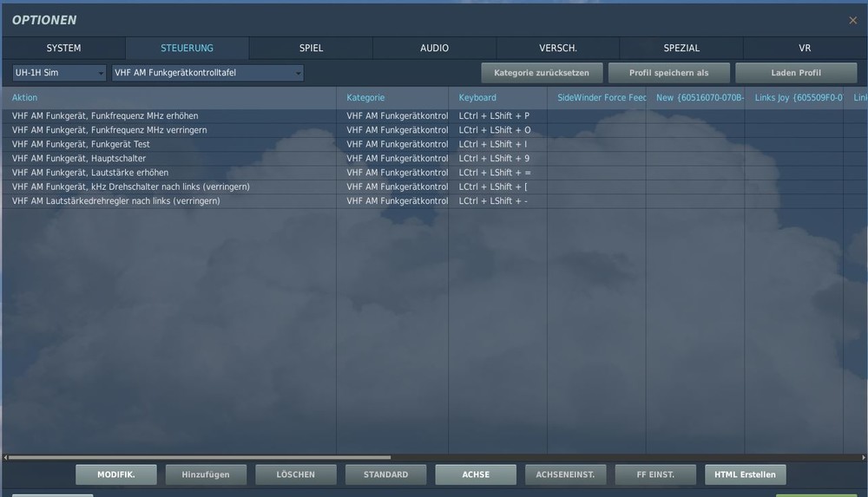Image resolution: width=868 pixels, height=497 pixels.
Task: Click the LÖSCHEN button
Action: click(x=296, y=474)
